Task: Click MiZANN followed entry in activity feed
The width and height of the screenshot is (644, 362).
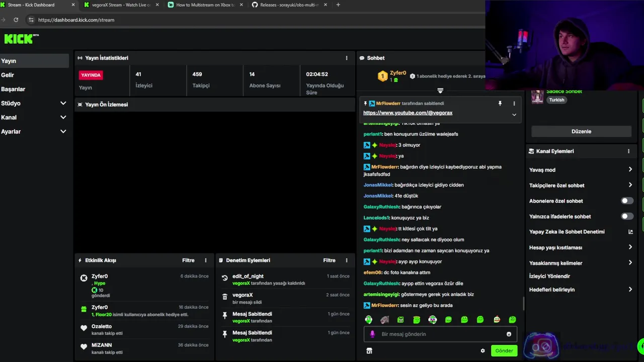Action: (x=144, y=348)
